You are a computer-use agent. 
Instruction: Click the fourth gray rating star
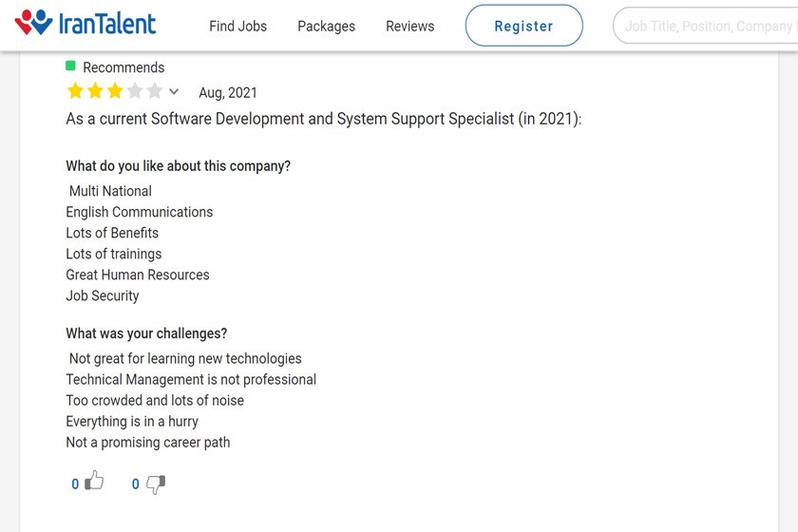(135, 91)
